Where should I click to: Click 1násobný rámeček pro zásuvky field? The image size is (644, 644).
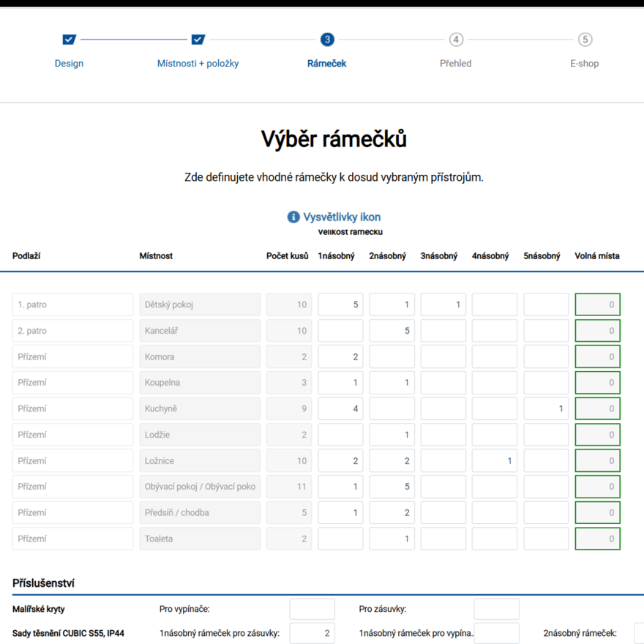[312, 633]
